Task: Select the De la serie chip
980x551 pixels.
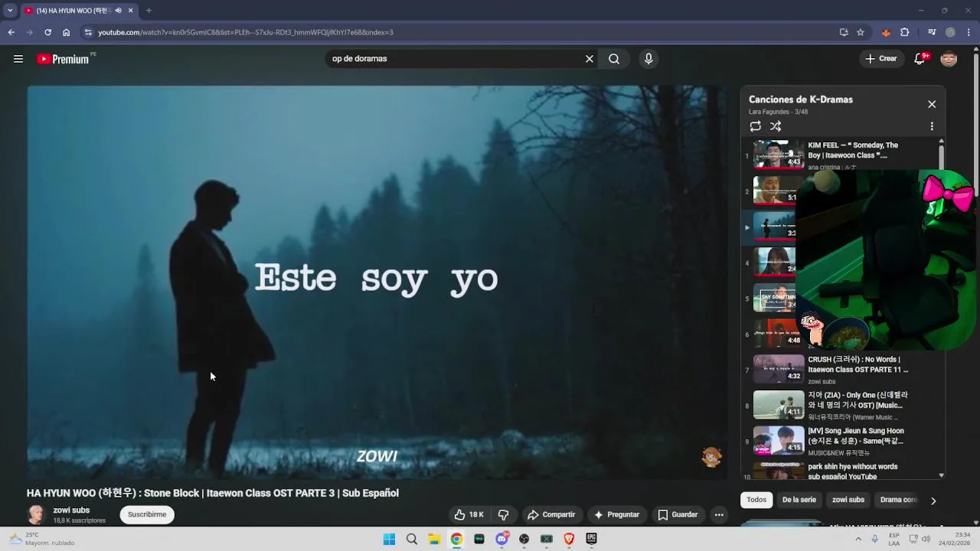Action: pos(799,500)
